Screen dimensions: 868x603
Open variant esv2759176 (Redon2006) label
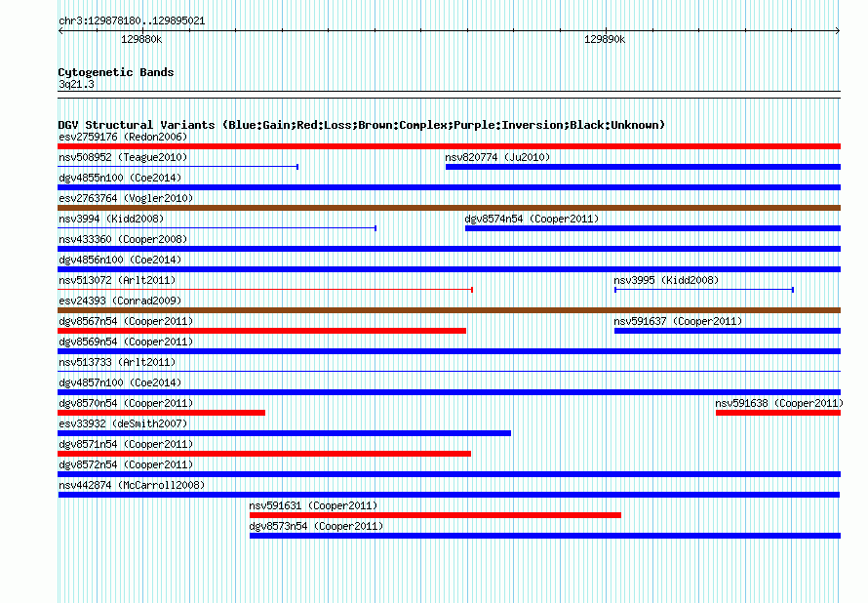[x=123, y=137]
